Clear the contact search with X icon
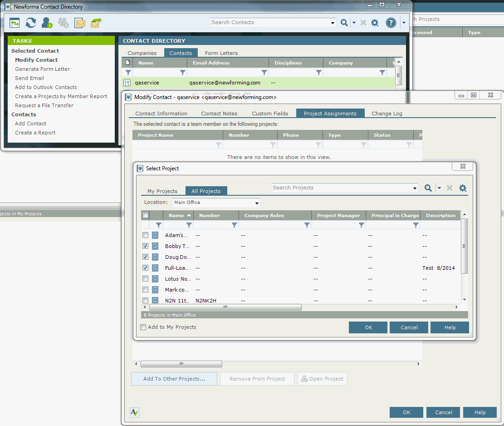 click(363, 23)
